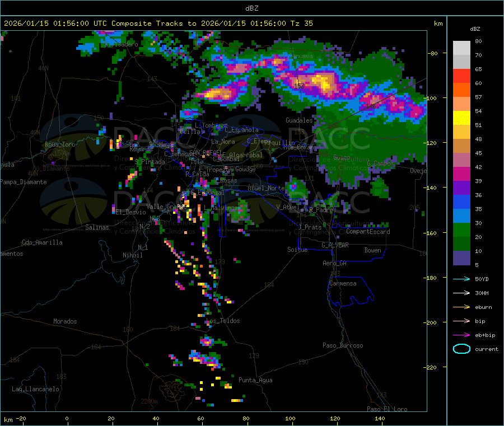Image resolution: width=504 pixels, height=426 pixels.
Task: Click the timestamp header 2026/01/15 01:56:00 UTC
Action: tap(55, 24)
